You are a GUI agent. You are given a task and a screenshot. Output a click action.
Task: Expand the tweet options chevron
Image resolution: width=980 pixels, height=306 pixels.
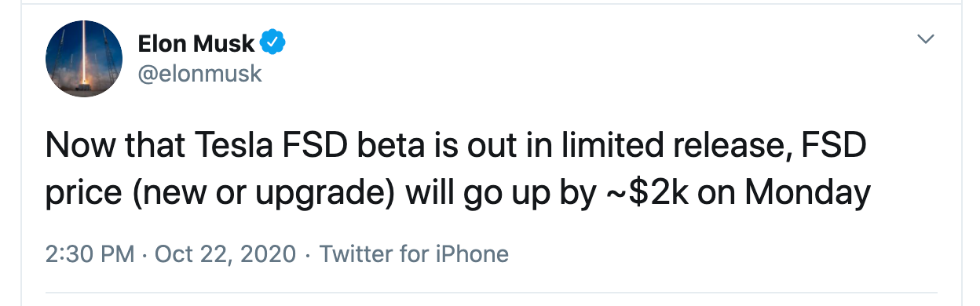[x=927, y=38]
